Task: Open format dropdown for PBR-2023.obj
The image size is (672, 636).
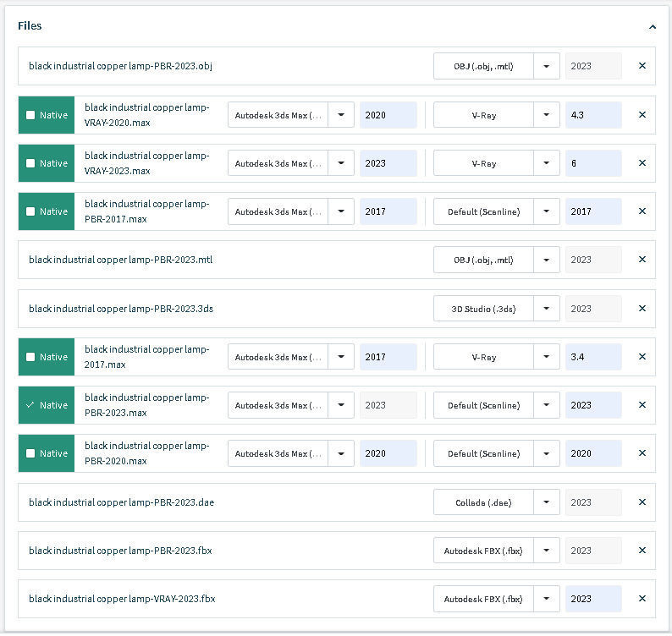Action: tap(547, 66)
